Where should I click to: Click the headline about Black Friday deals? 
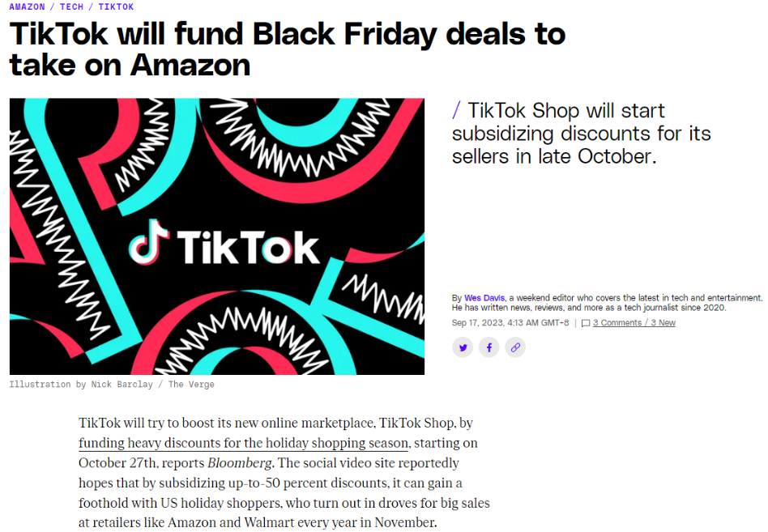click(x=288, y=49)
